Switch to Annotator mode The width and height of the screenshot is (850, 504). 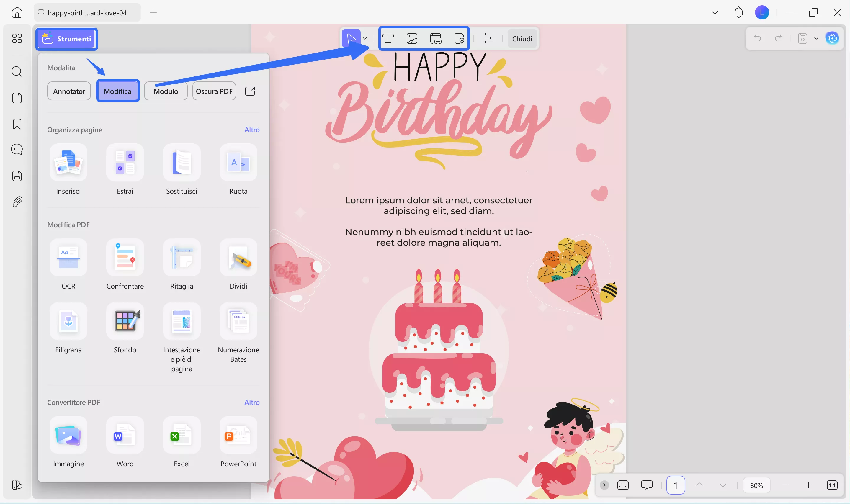(x=68, y=91)
